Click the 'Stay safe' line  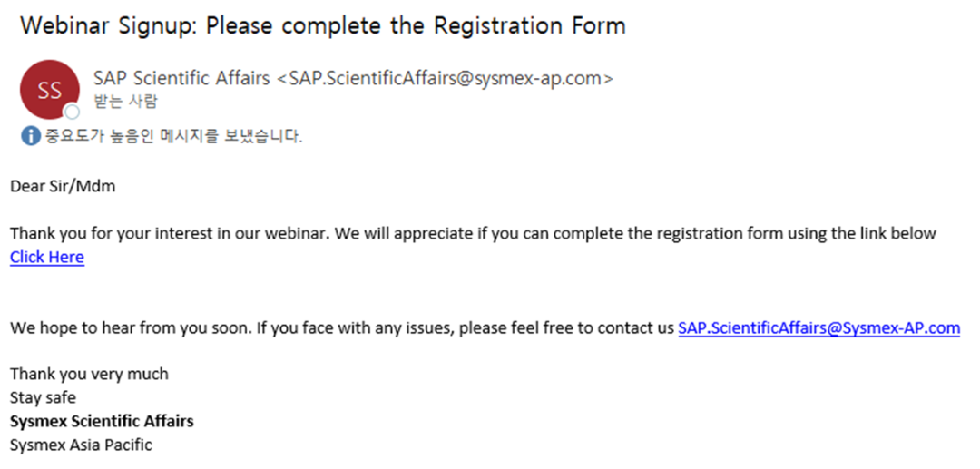pyautogui.click(x=44, y=398)
